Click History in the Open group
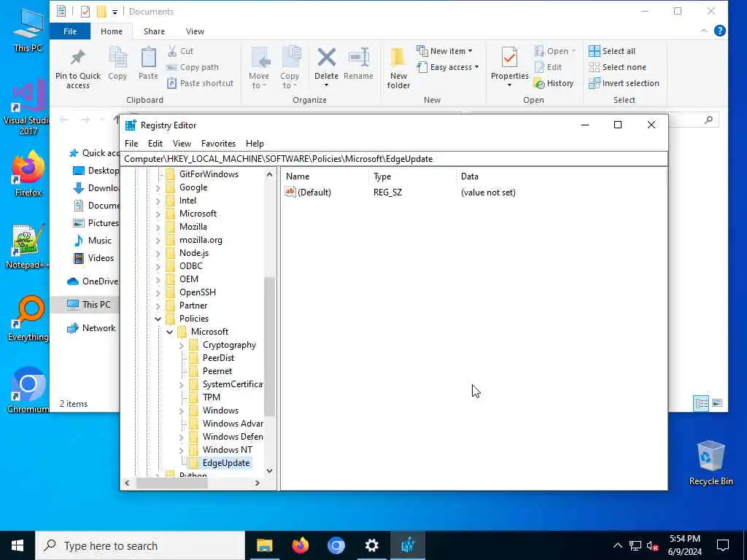The width and height of the screenshot is (747, 560). (x=554, y=83)
